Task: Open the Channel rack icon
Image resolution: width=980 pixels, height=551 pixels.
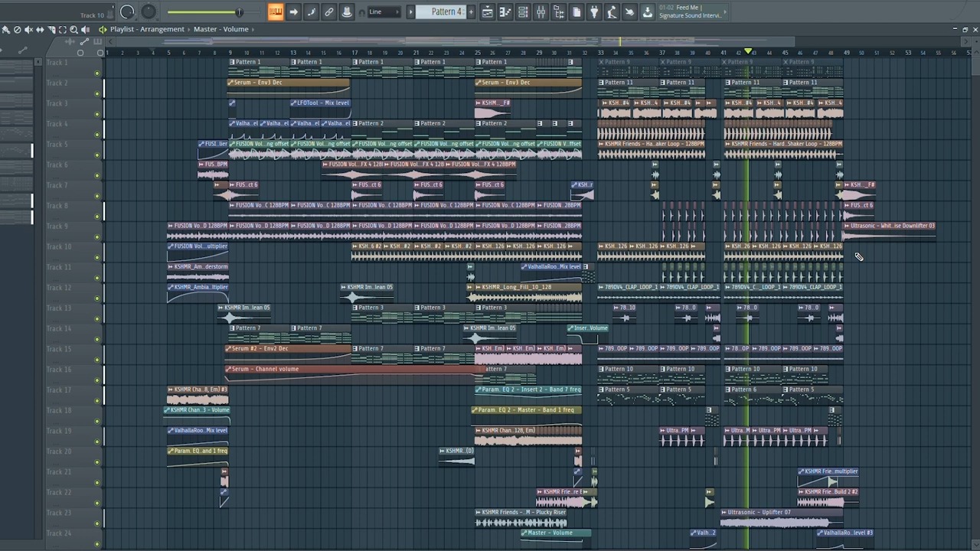Action: click(x=523, y=11)
